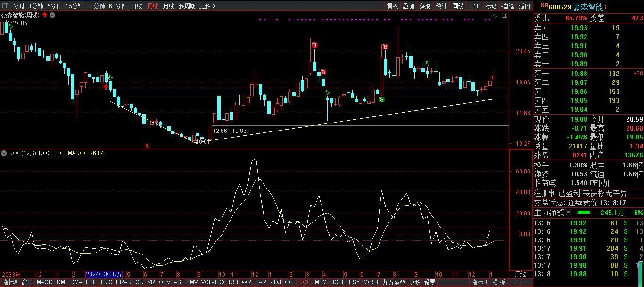644x287 pixels.
Task: Switch to the 分时 timeframe
Action: point(18,6)
